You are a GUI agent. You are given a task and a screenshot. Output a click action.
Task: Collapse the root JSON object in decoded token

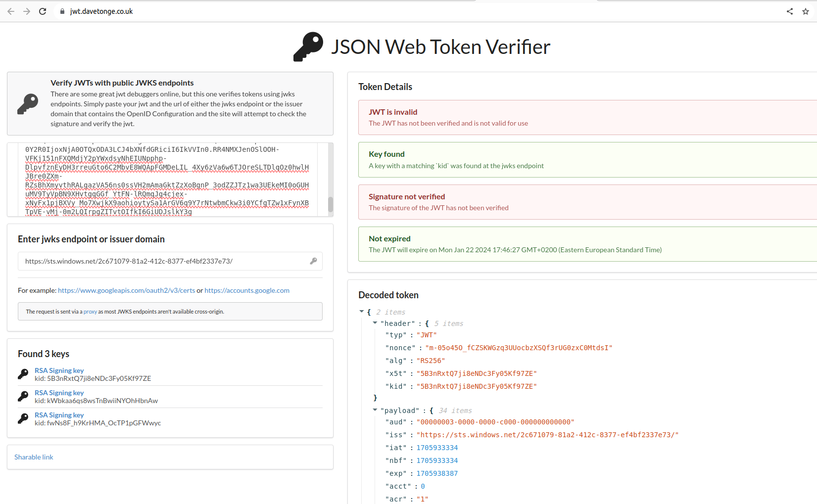(x=362, y=312)
